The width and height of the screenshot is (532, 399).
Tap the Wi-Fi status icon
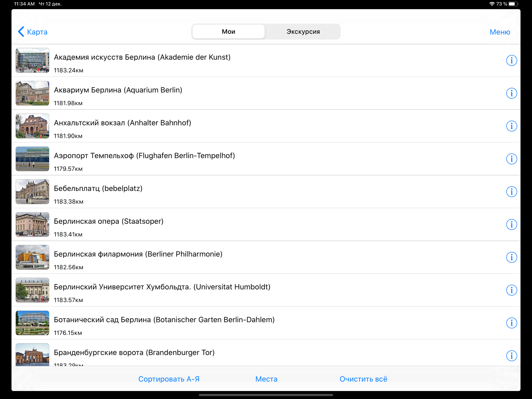tap(492, 4)
